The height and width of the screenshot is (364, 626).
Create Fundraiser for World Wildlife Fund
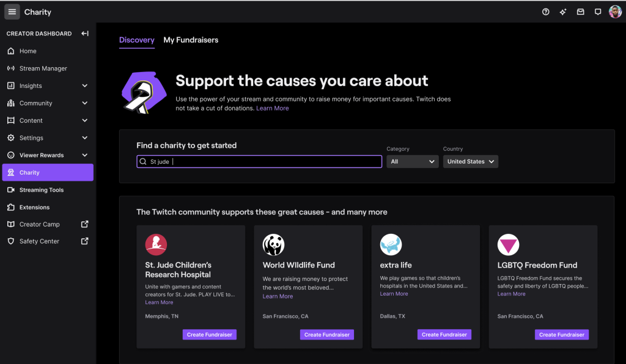[x=327, y=335]
